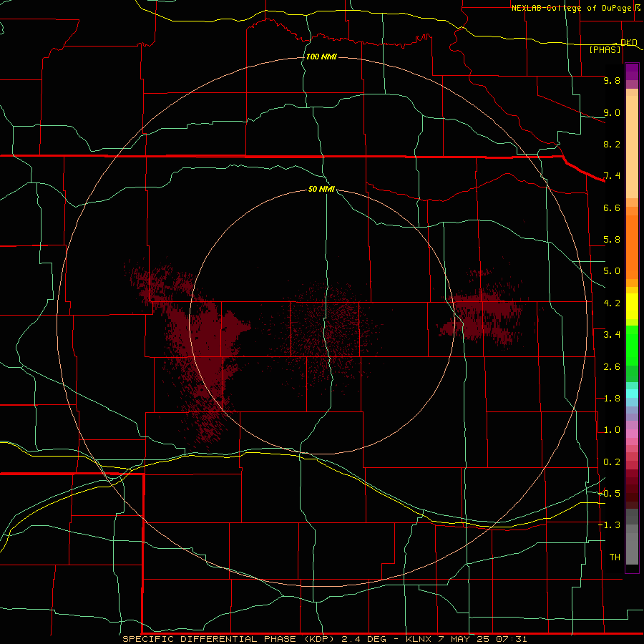Select the KLNX station identifier

coord(419,639)
